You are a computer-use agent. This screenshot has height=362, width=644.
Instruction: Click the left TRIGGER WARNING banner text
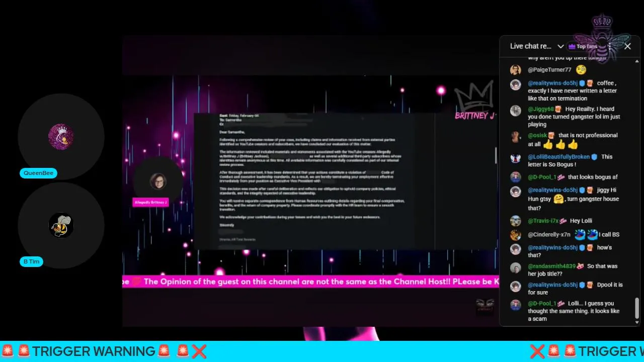94,351
